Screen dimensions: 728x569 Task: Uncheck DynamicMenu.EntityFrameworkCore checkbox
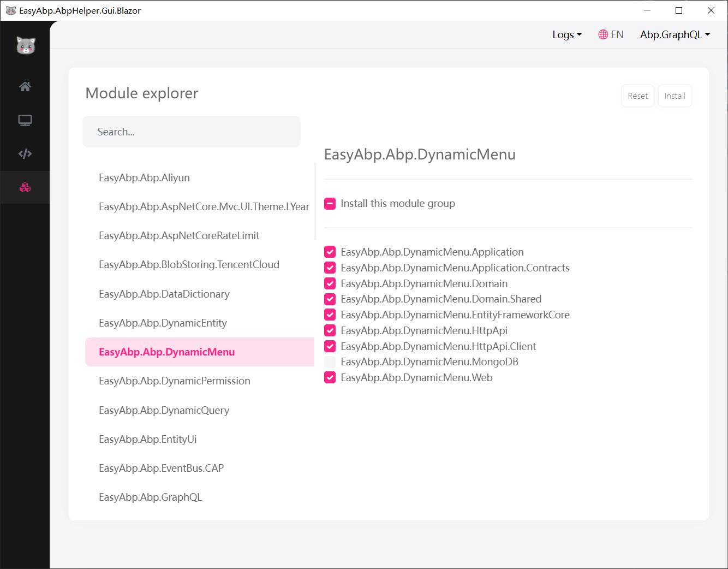coord(330,315)
